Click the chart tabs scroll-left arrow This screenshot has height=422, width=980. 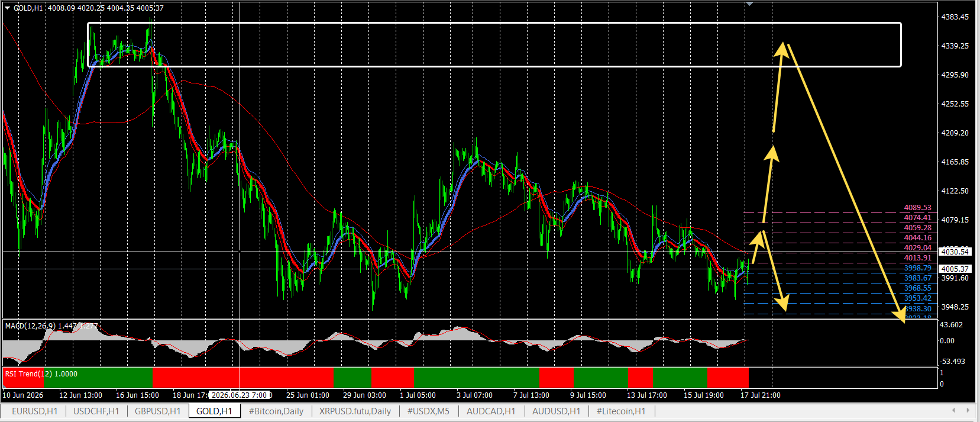(x=953, y=410)
